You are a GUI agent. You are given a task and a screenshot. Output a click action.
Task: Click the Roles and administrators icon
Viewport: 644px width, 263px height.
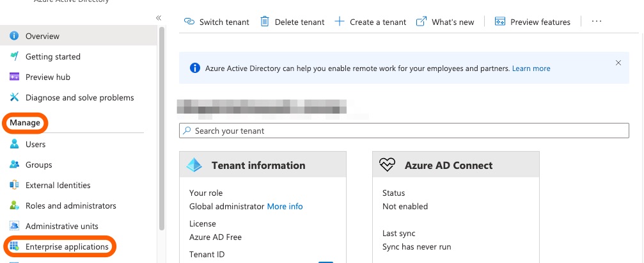[x=14, y=205]
